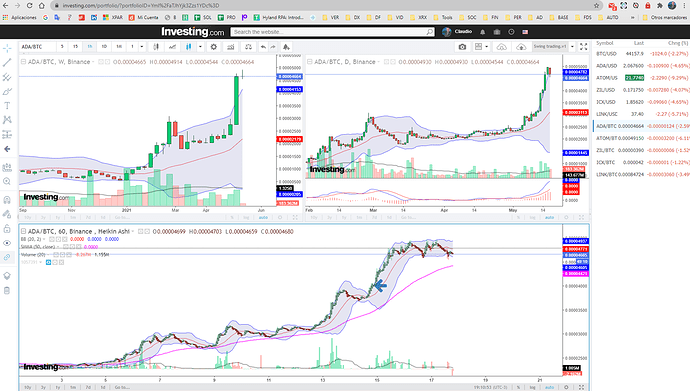Click the search magnifier icon
Image resolution: width=690 pixels, height=391 pixels.
coord(429,32)
